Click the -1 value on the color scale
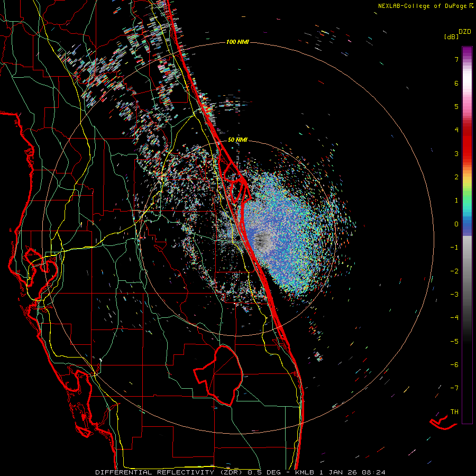 tap(454, 248)
